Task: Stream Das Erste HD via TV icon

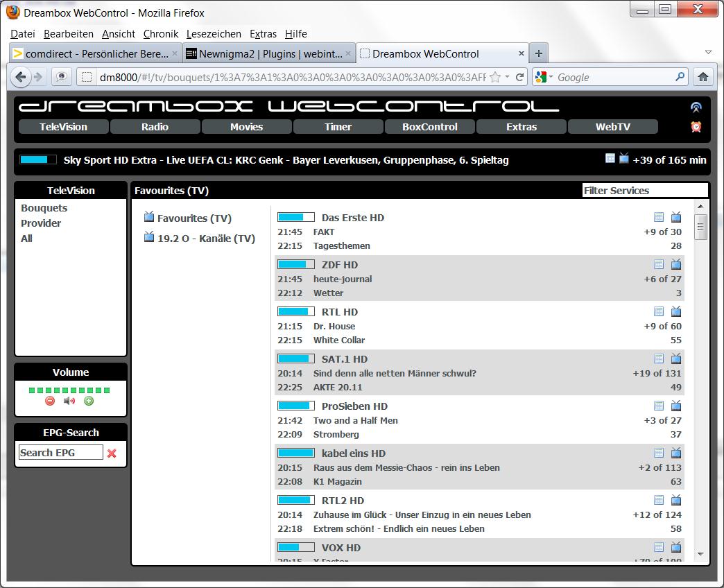Action: coord(676,217)
